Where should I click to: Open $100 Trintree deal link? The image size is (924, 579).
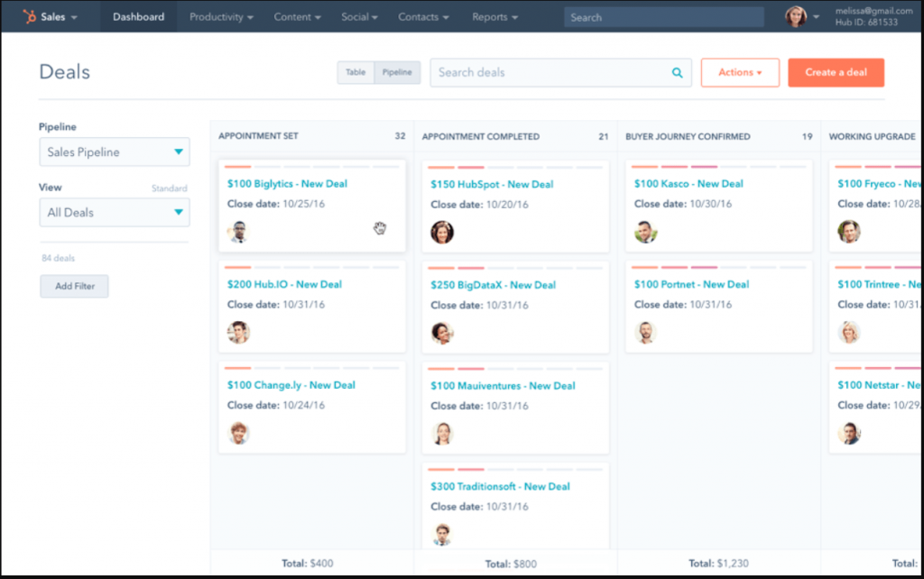879,284
